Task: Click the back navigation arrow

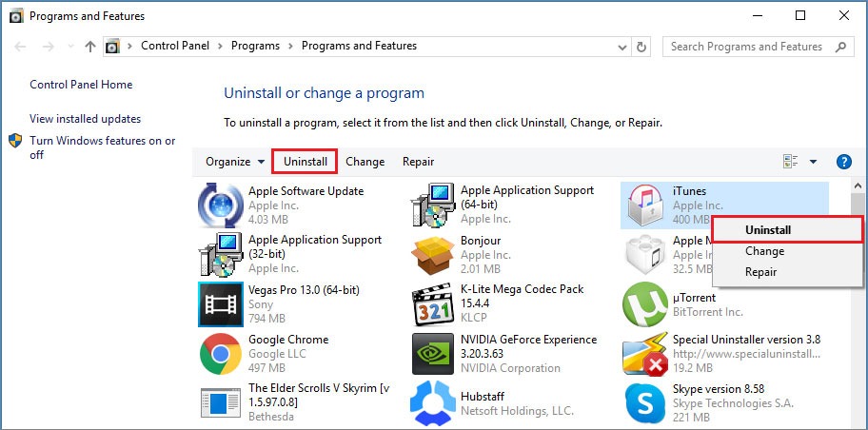Action: (x=21, y=47)
